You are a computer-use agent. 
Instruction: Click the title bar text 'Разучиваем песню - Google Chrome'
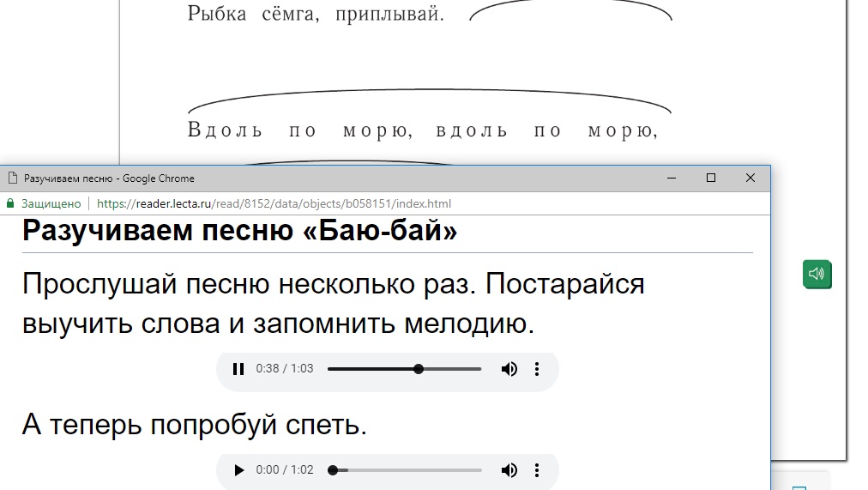click(109, 178)
